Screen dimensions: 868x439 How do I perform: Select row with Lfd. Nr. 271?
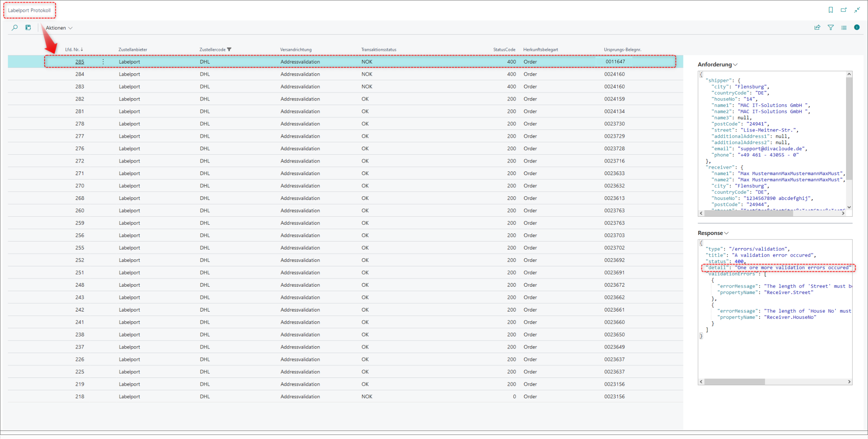(346, 173)
